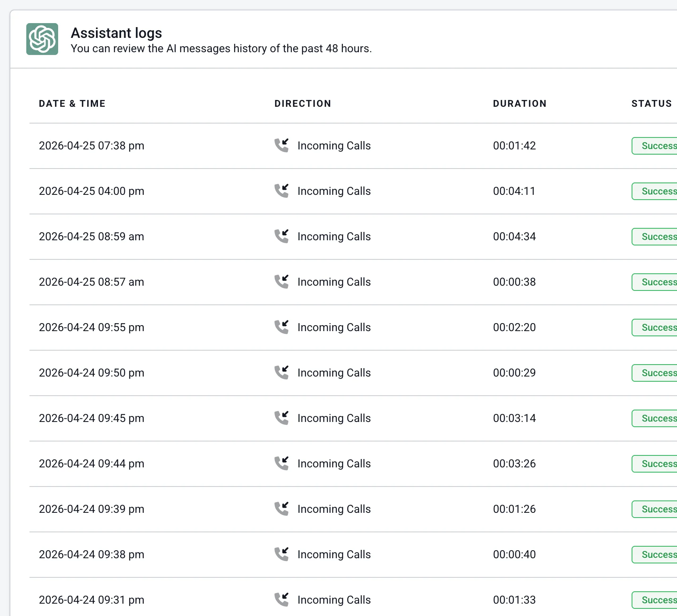Image resolution: width=677 pixels, height=616 pixels.
Task: Click Incoming Calls text in 09:31 pm row
Action: click(334, 600)
